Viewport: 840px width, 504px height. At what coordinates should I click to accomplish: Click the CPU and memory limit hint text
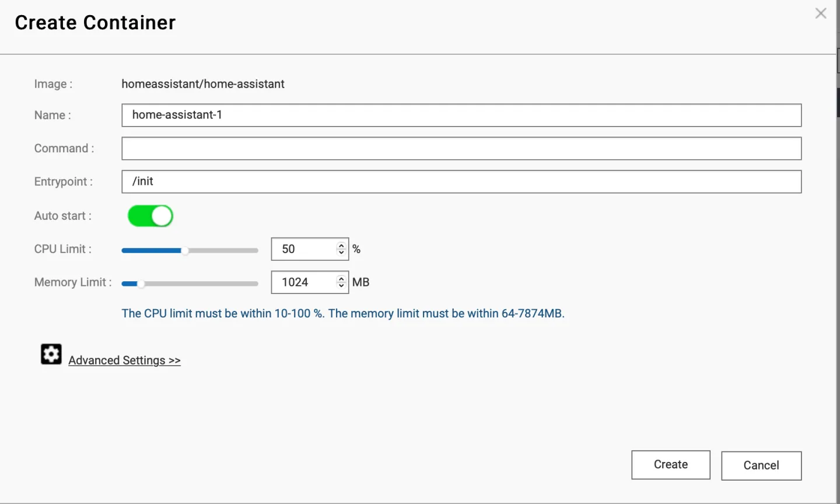(x=343, y=313)
